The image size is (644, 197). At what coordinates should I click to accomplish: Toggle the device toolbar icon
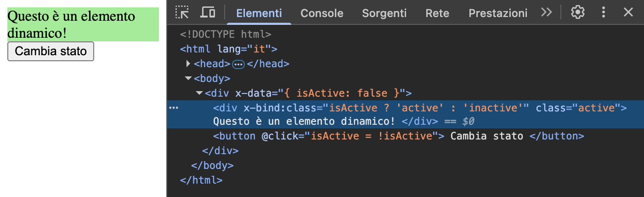(208, 12)
